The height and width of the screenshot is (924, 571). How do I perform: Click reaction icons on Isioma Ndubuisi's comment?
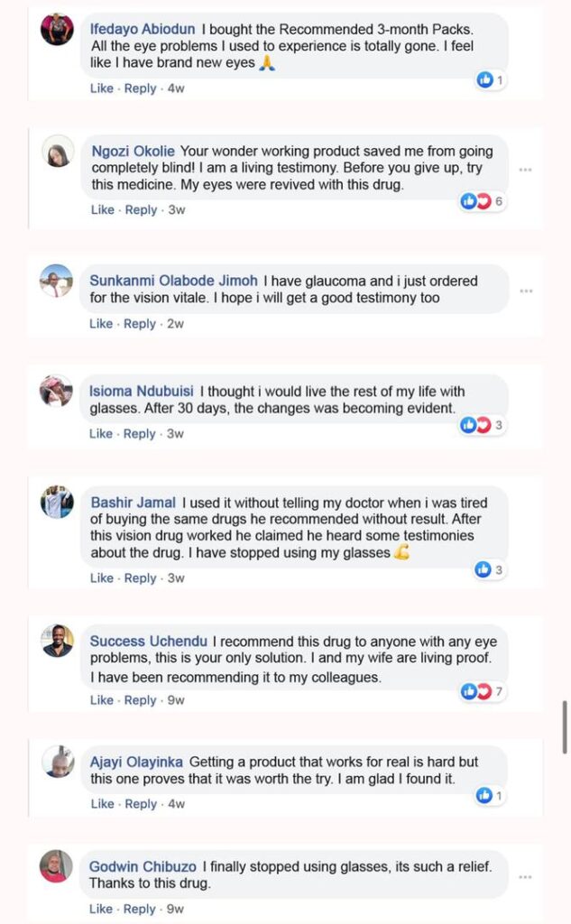click(475, 425)
